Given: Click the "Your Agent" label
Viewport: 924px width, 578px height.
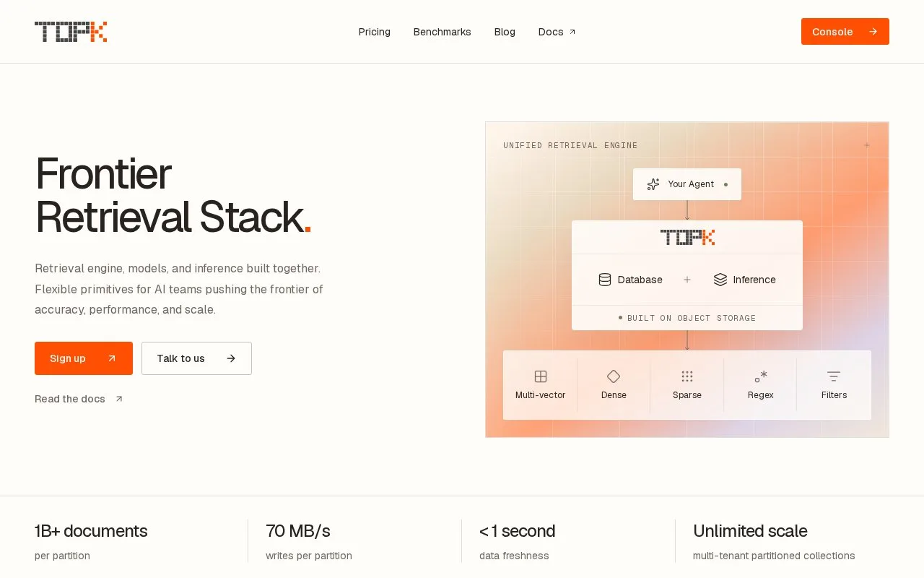Looking at the screenshot, I should pos(691,184).
